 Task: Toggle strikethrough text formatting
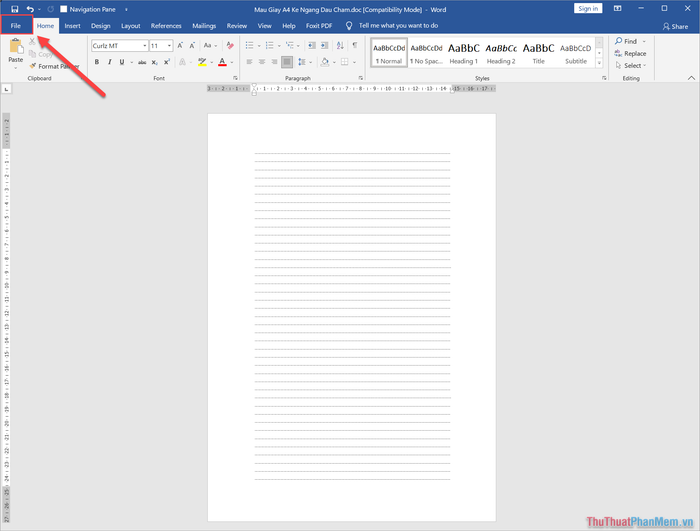pos(141,62)
